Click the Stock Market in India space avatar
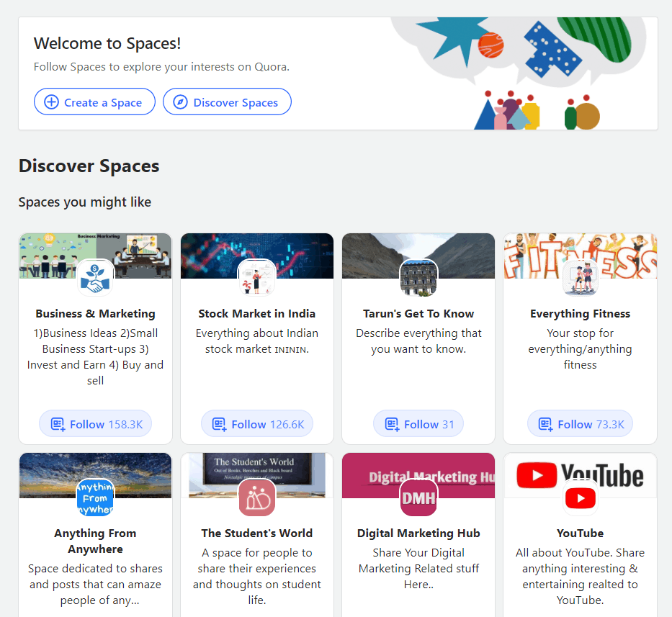Viewport: 672px width, 617px height. [256, 276]
